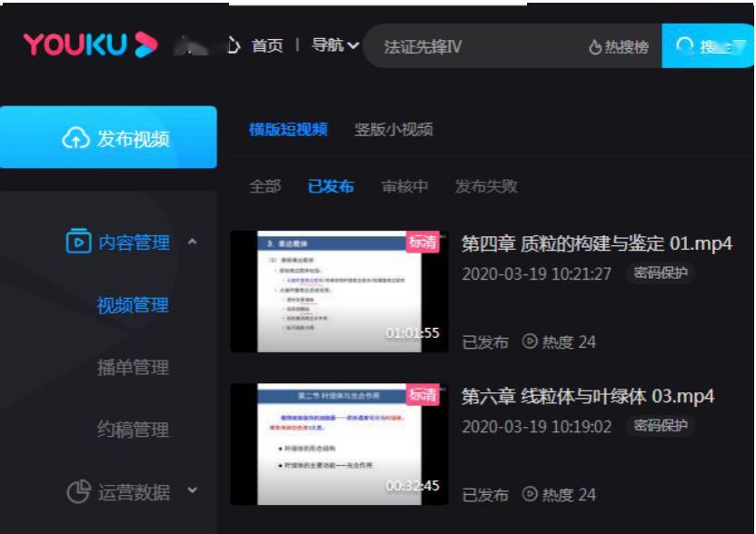Click the cloud upload icon in 发布视频
The image size is (756, 534).
pos(75,138)
